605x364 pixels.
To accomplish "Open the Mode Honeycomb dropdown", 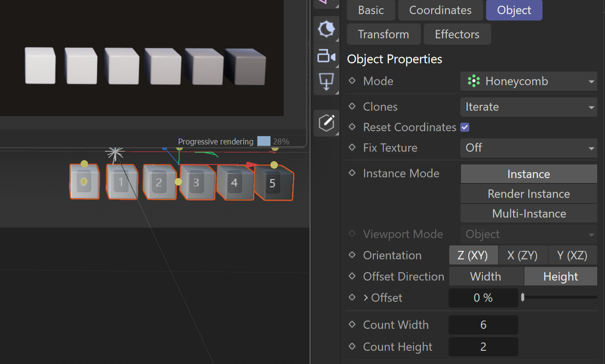I will (528, 81).
